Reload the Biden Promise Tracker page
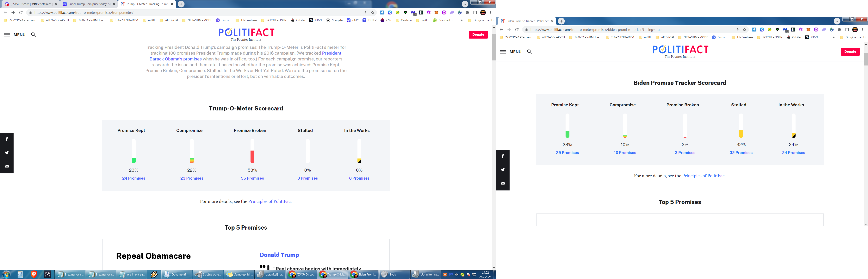The width and height of the screenshot is (868, 279). (517, 30)
